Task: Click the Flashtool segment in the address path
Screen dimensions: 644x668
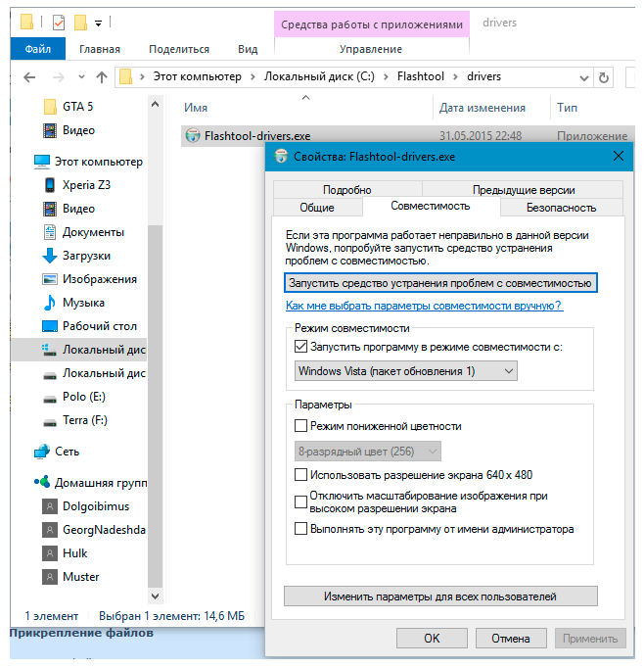Action: (x=420, y=76)
